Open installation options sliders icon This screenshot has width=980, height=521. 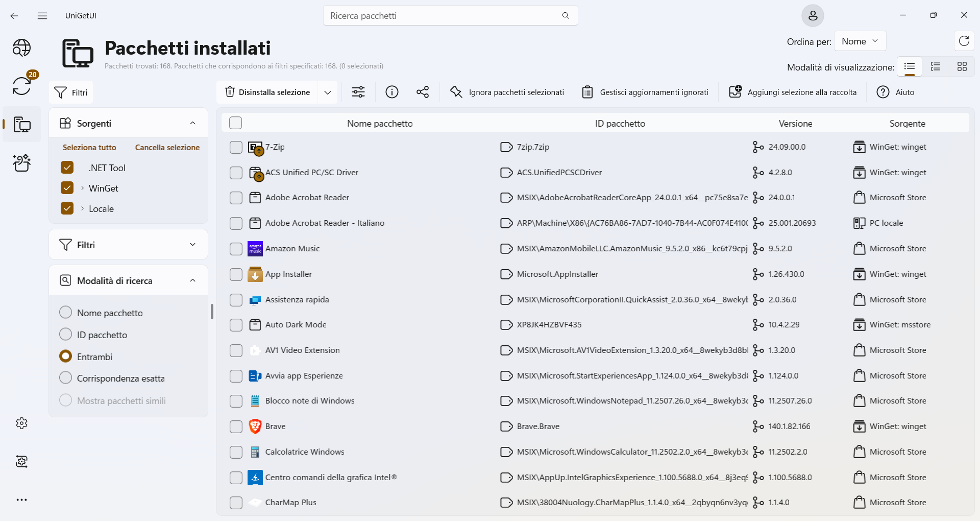pos(358,92)
